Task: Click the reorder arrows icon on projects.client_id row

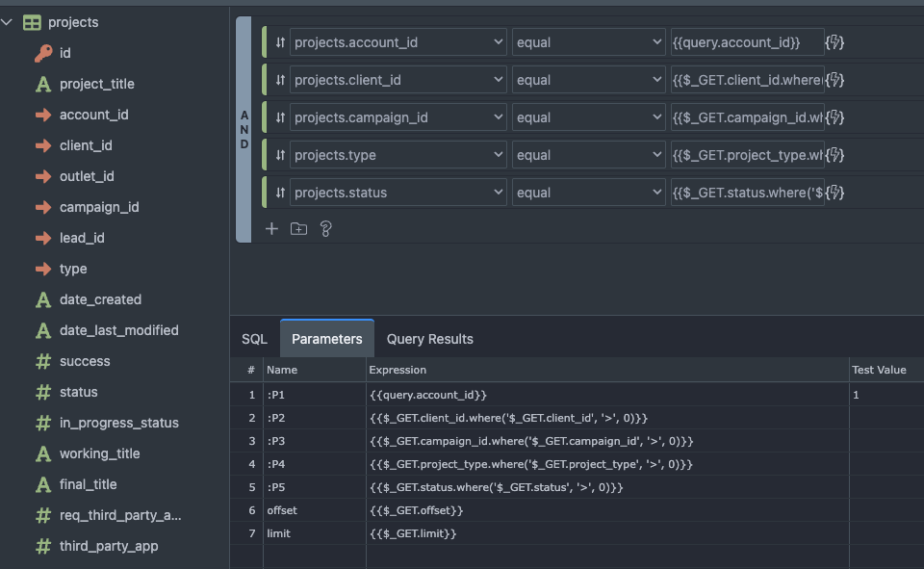Action: pos(280,80)
